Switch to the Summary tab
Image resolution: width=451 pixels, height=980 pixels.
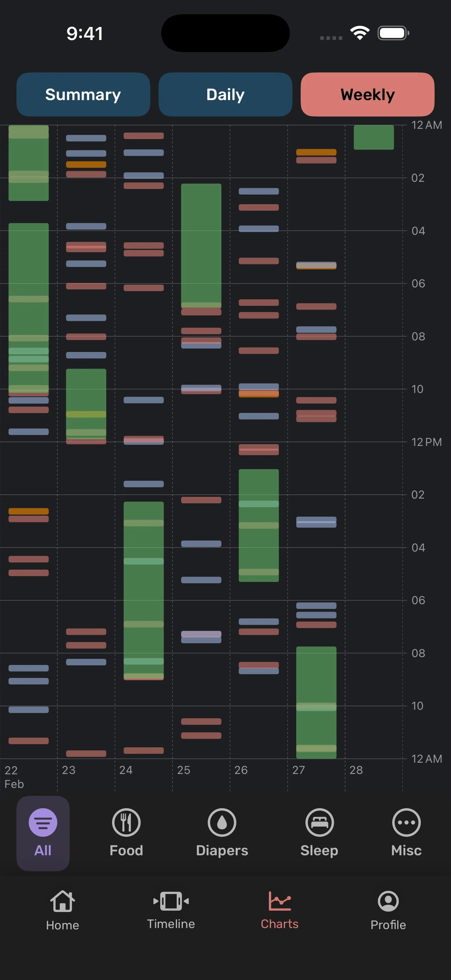[x=83, y=94]
